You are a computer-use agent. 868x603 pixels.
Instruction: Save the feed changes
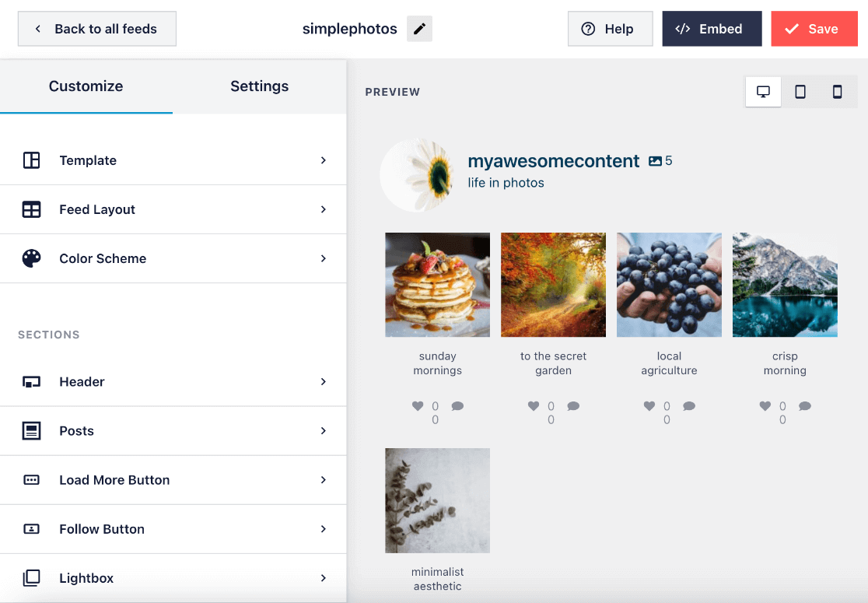click(x=814, y=28)
